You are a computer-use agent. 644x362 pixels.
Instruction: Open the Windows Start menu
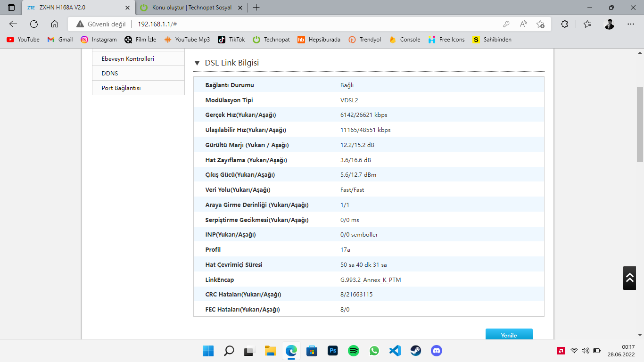point(208,351)
